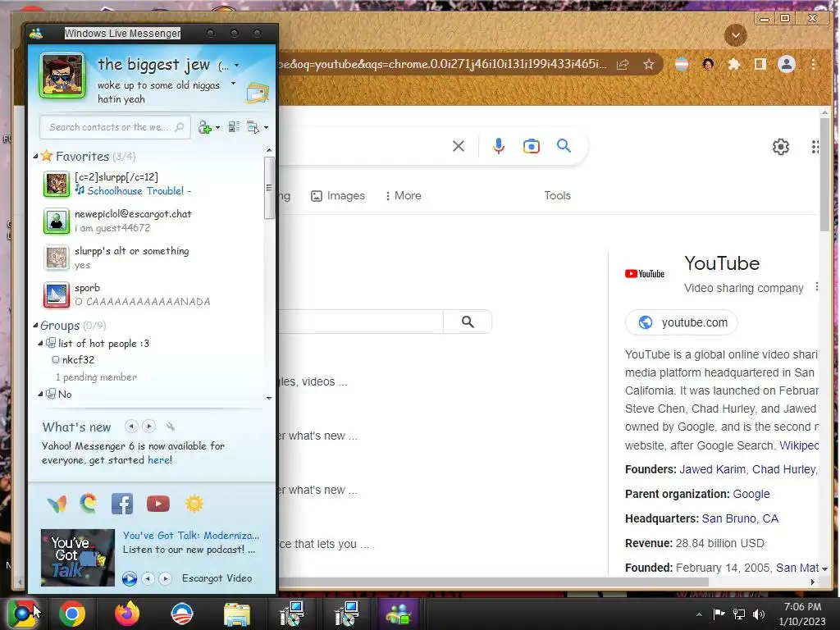Image resolution: width=840 pixels, height=630 pixels.
Task: Click the Google voice search microphone icon
Action: tap(498, 146)
